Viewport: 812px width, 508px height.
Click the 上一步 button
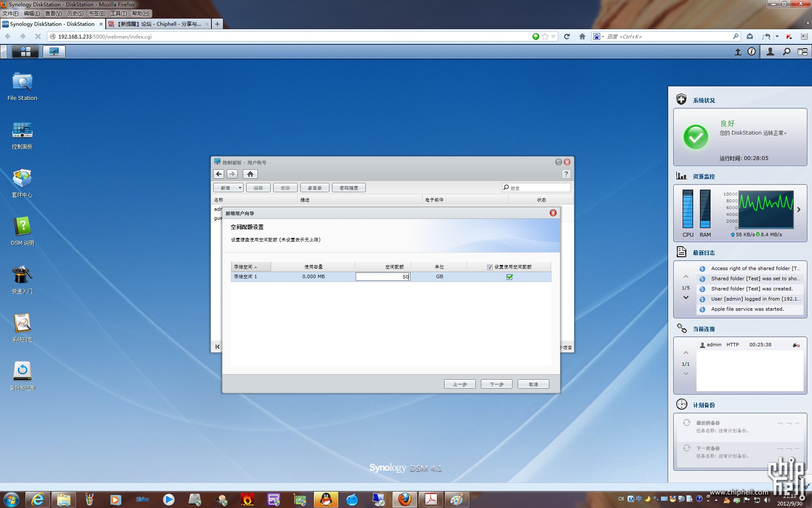[460, 384]
